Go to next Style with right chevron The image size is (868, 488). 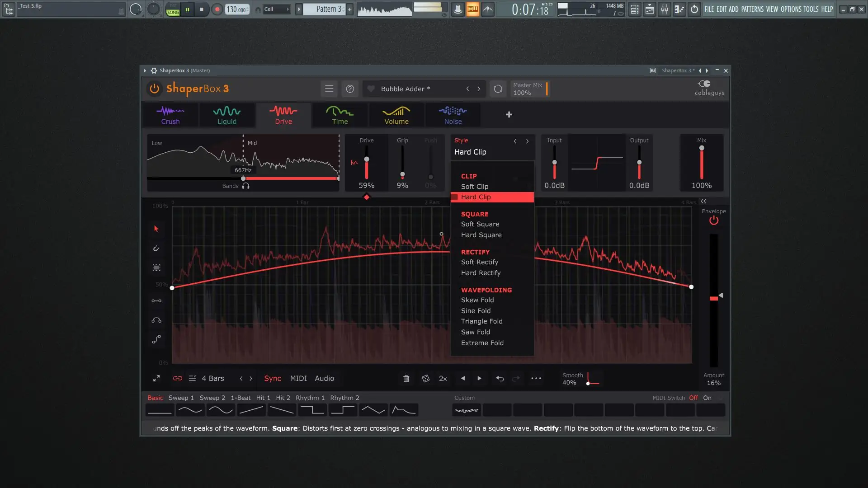tap(527, 141)
